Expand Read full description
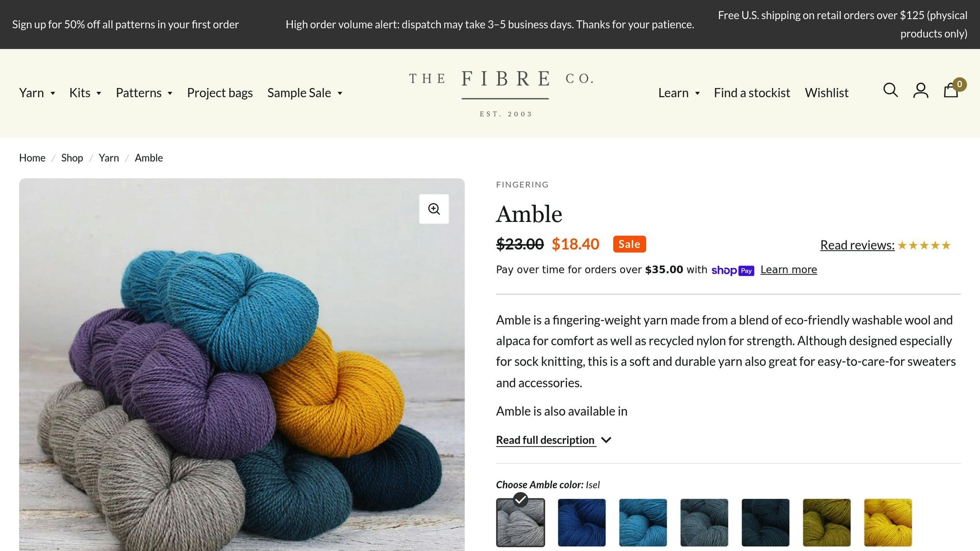This screenshot has height=551, width=980. coord(546,440)
